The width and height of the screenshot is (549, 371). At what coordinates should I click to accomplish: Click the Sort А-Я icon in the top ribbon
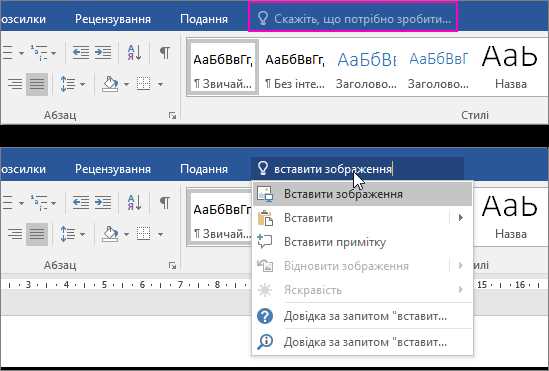click(x=134, y=52)
